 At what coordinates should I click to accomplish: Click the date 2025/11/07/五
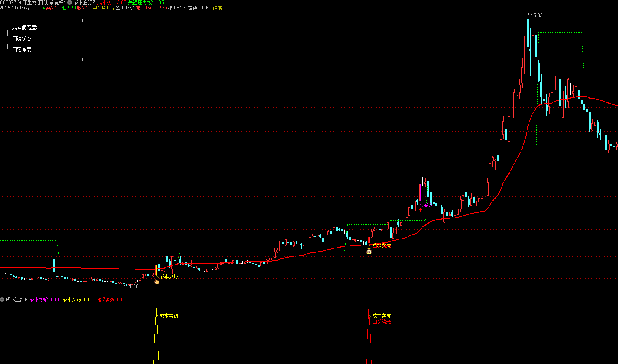pos(15,8)
